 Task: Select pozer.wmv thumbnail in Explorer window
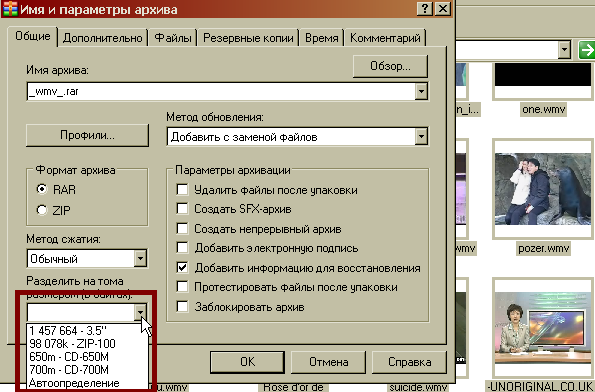click(x=543, y=189)
